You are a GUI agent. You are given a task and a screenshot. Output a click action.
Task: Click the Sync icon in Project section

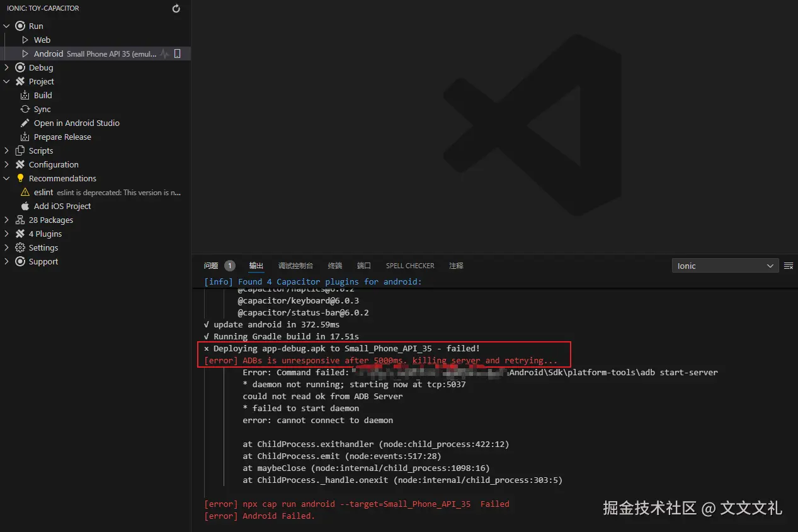pyautogui.click(x=25, y=109)
